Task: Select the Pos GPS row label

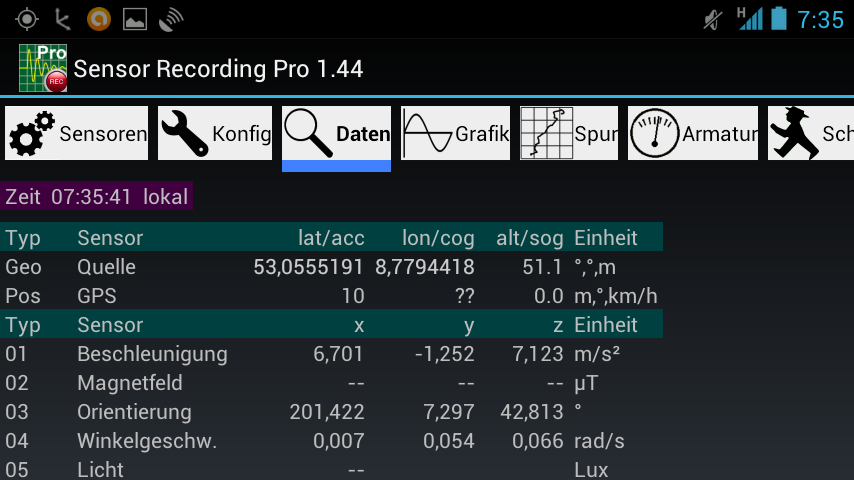Action: (x=61, y=296)
